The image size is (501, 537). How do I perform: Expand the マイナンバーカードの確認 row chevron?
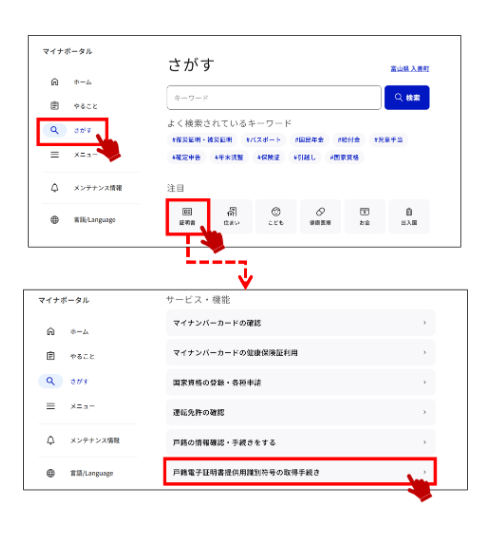425,323
